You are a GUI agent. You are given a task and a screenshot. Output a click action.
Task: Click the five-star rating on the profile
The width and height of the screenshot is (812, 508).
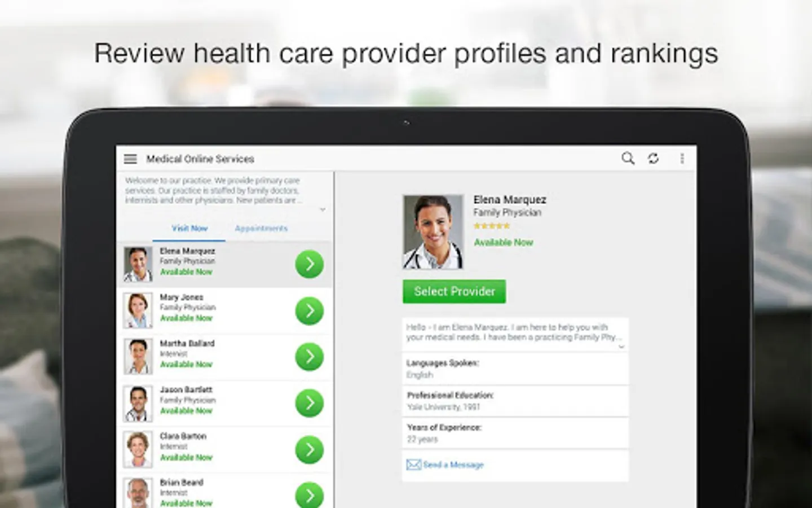pos(492,226)
